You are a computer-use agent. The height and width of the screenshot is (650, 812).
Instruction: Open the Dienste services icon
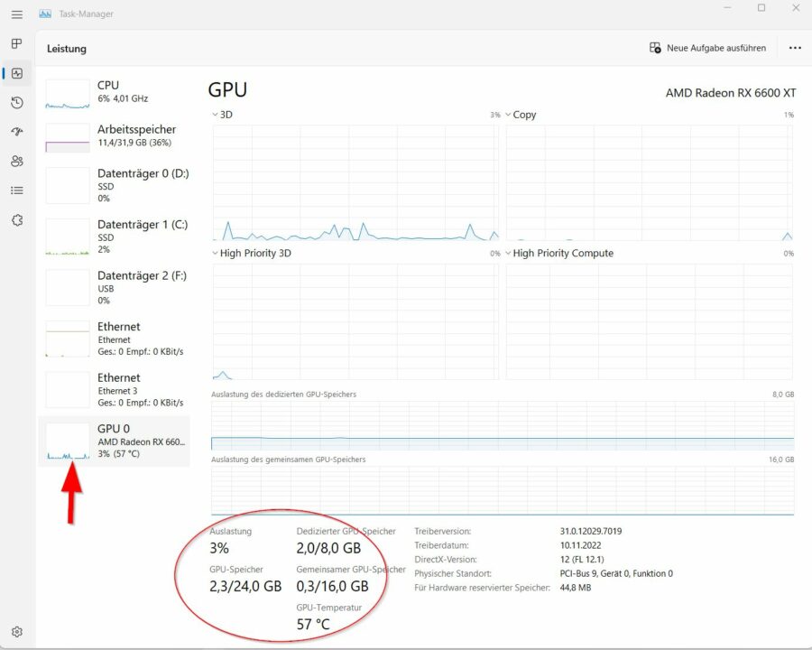click(15, 219)
